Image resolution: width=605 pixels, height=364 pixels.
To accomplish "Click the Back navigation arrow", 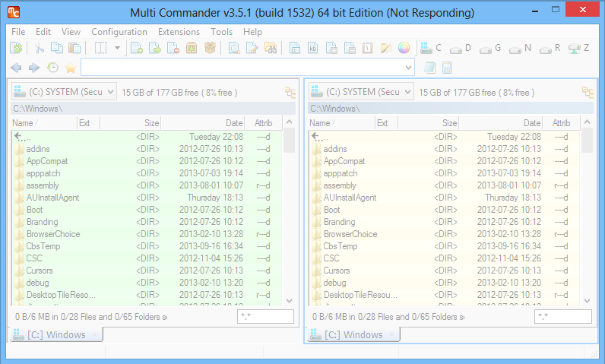I will [16, 68].
